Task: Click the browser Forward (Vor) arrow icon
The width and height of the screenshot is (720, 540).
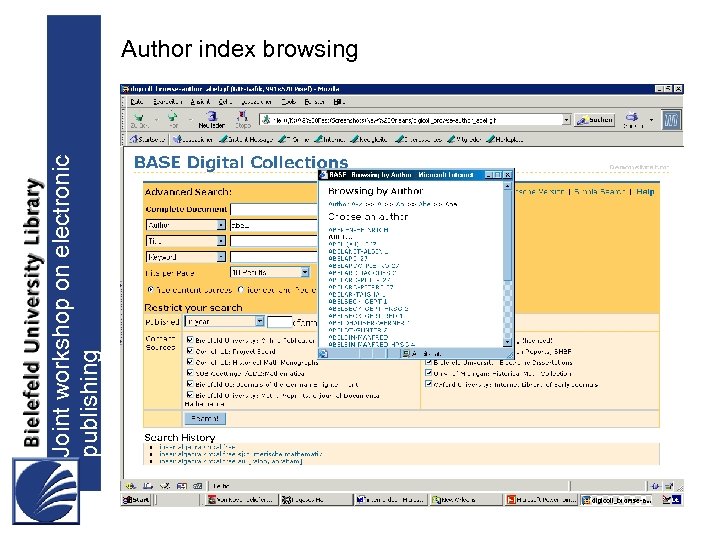Action: (x=173, y=117)
